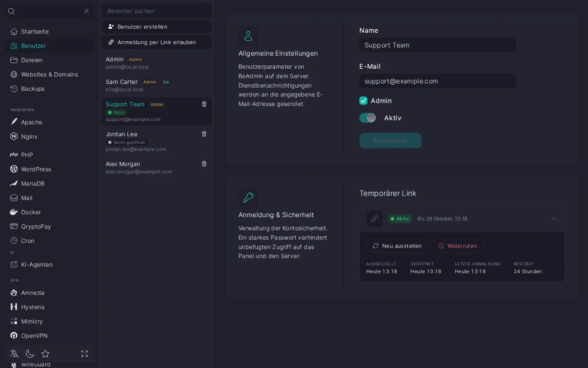Click Benutzer erstellen button
The height and width of the screenshot is (368, 588).
coord(157,27)
